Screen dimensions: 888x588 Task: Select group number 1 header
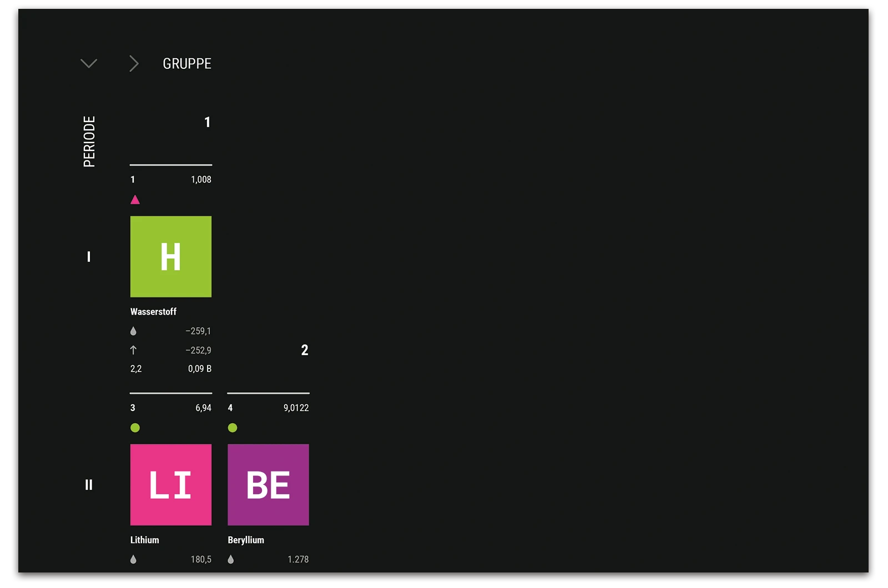207,123
